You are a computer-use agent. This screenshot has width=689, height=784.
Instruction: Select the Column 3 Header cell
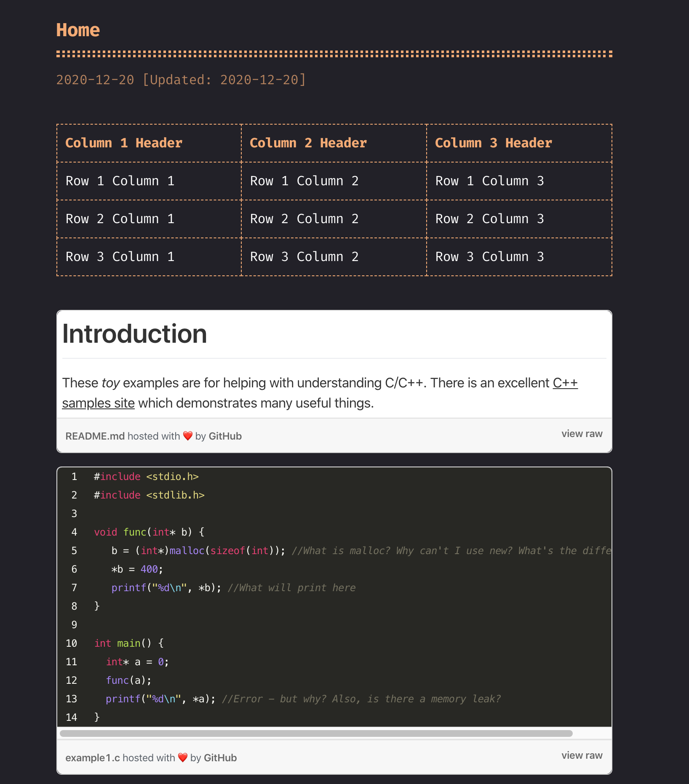[494, 143]
